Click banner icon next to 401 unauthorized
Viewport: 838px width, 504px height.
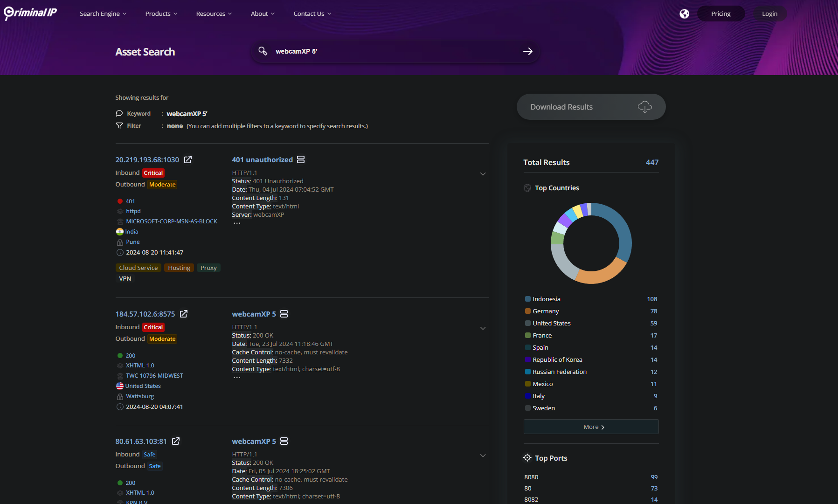(301, 160)
